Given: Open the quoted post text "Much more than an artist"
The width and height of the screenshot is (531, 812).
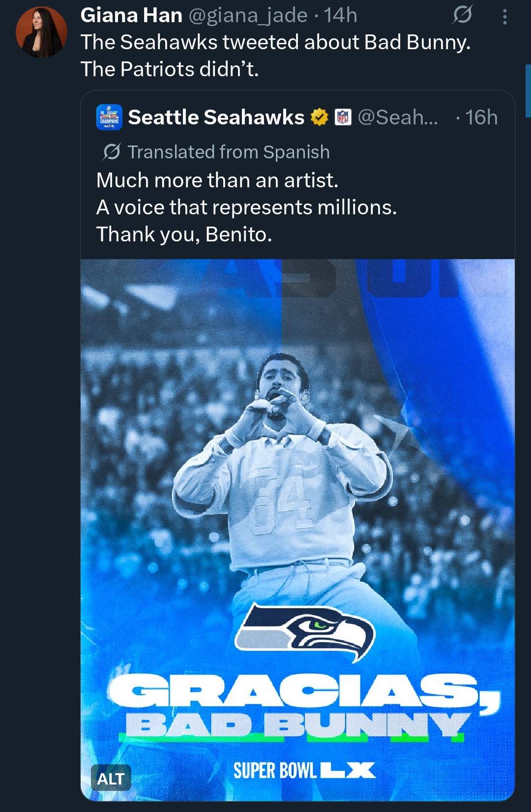Looking at the screenshot, I should click(x=217, y=180).
